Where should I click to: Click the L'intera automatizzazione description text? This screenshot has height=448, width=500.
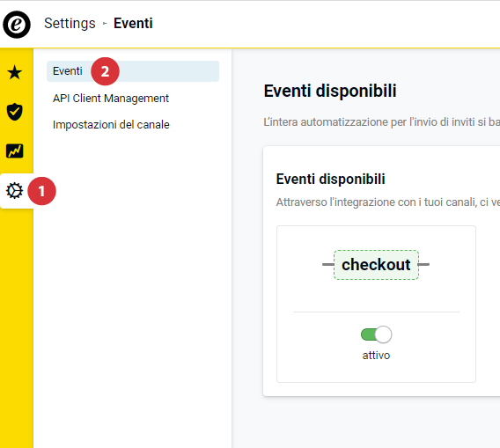click(x=382, y=122)
